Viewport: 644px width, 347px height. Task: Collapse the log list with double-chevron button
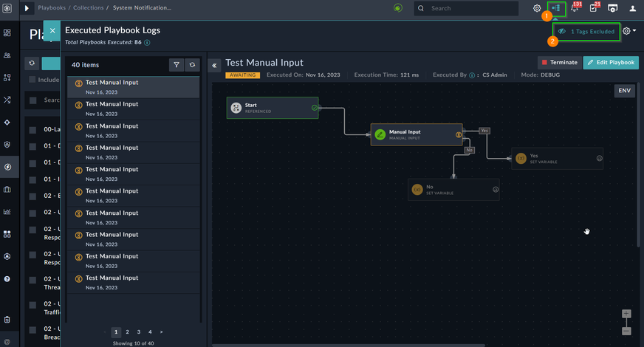pos(215,65)
